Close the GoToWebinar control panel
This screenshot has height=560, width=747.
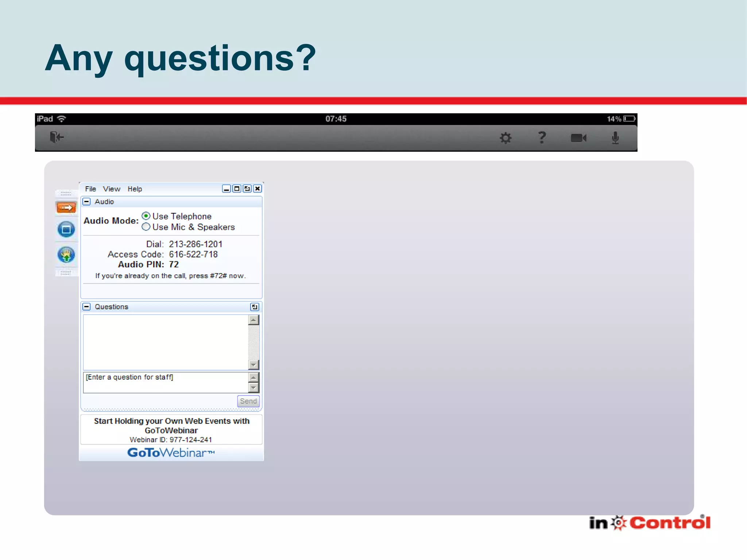[x=258, y=188]
